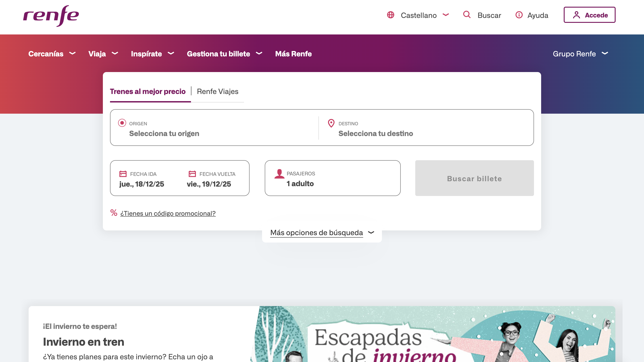The width and height of the screenshot is (644, 362).
Task: Click the globe language icon
Action: coord(390,15)
